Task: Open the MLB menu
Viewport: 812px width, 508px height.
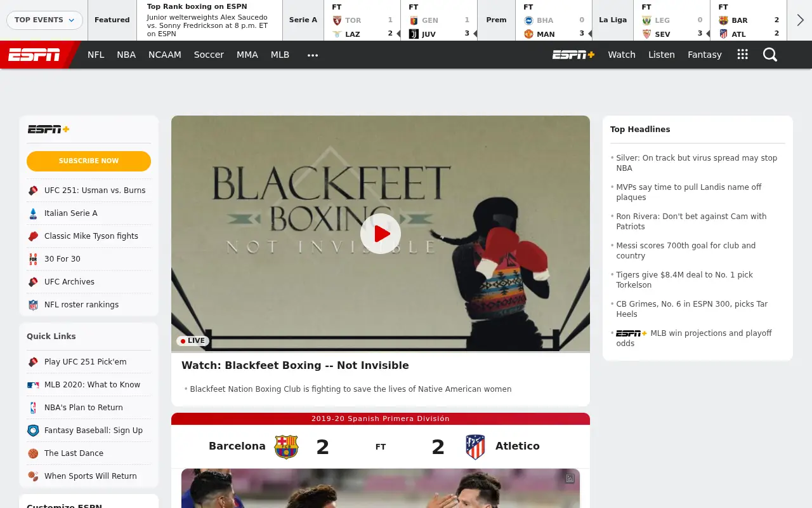Action: pyautogui.click(x=280, y=55)
